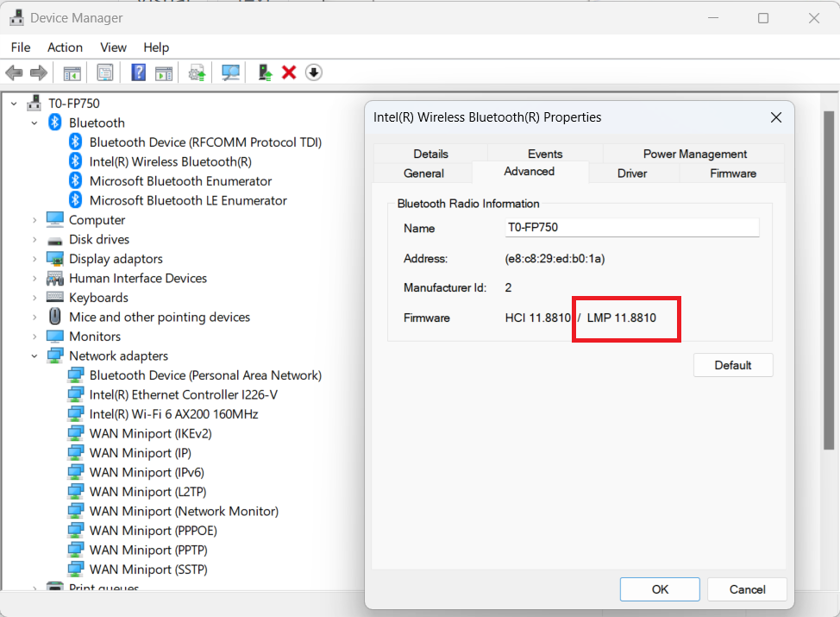Viewport: 840px width, 617px height.
Task: Select WAN Miniport (Network Monitor)
Action: click(184, 511)
